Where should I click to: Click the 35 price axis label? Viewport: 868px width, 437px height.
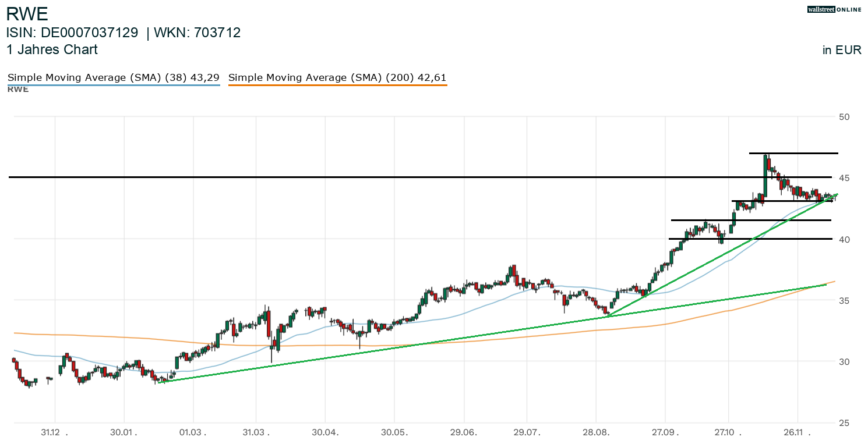tap(844, 300)
